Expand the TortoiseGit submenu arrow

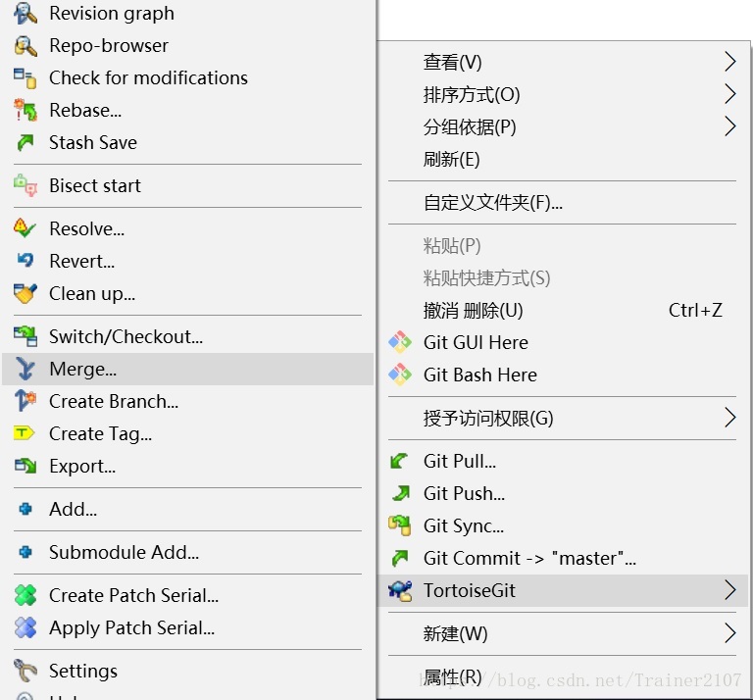tap(729, 590)
